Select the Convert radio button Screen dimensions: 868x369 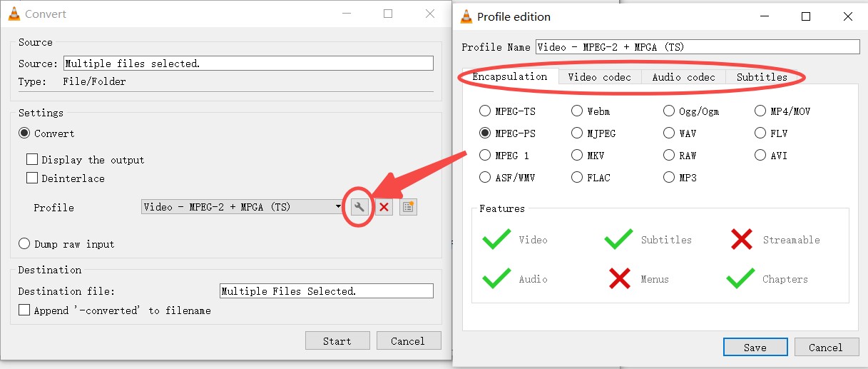click(25, 133)
